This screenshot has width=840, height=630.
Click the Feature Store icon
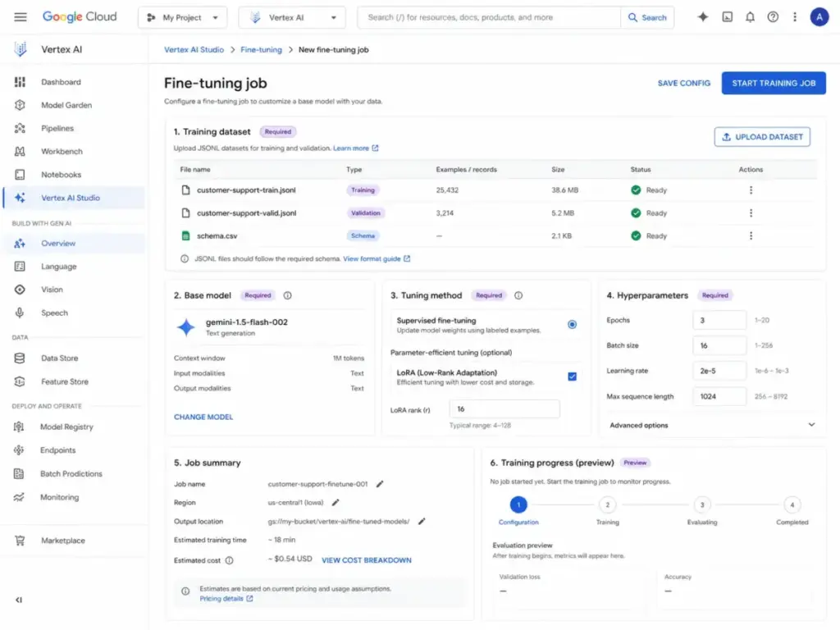click(20, 381)
